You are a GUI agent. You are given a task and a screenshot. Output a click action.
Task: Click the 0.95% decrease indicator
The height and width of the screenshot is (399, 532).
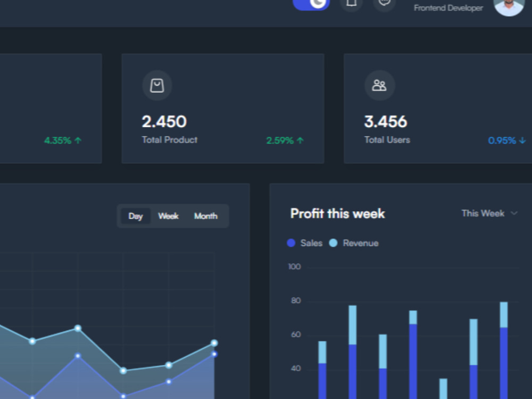507,140
